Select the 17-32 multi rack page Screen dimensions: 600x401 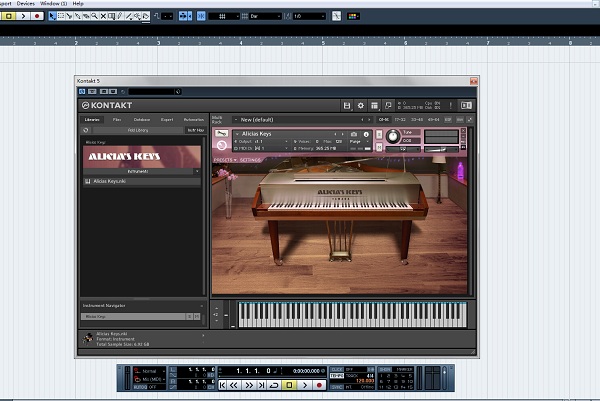[x=400, y=120]
